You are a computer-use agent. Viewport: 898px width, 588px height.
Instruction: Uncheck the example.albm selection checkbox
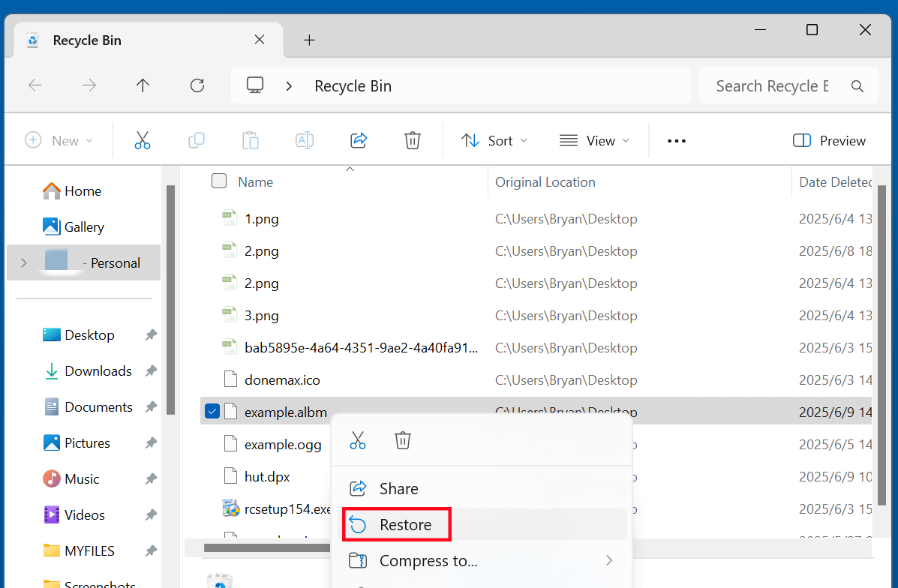[x=212, y=411]
